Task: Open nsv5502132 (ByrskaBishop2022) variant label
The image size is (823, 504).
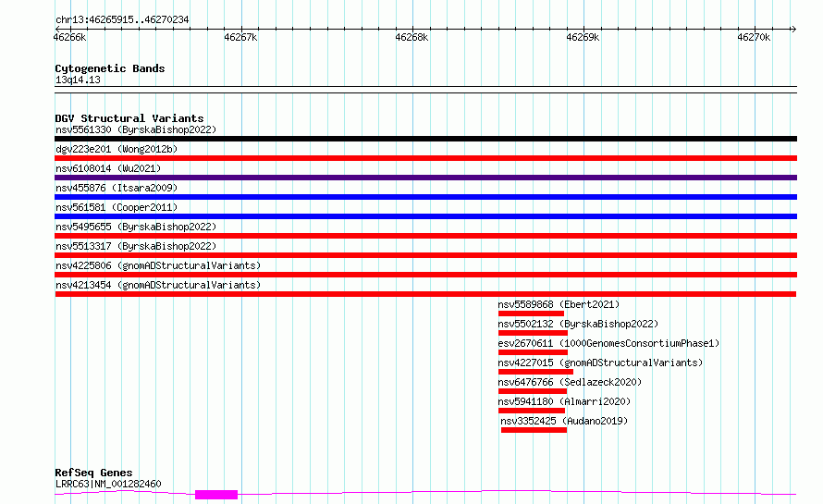Action: (578, 324)
